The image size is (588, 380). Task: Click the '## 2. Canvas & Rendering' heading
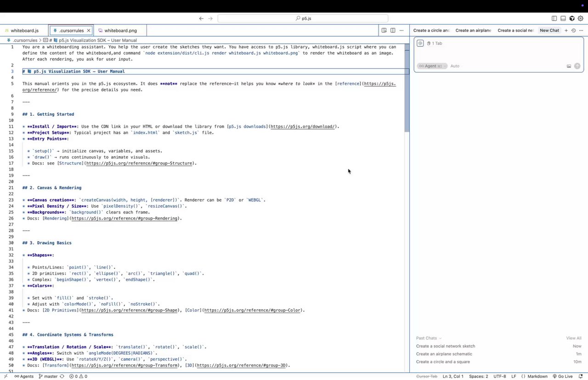[52, 187]
